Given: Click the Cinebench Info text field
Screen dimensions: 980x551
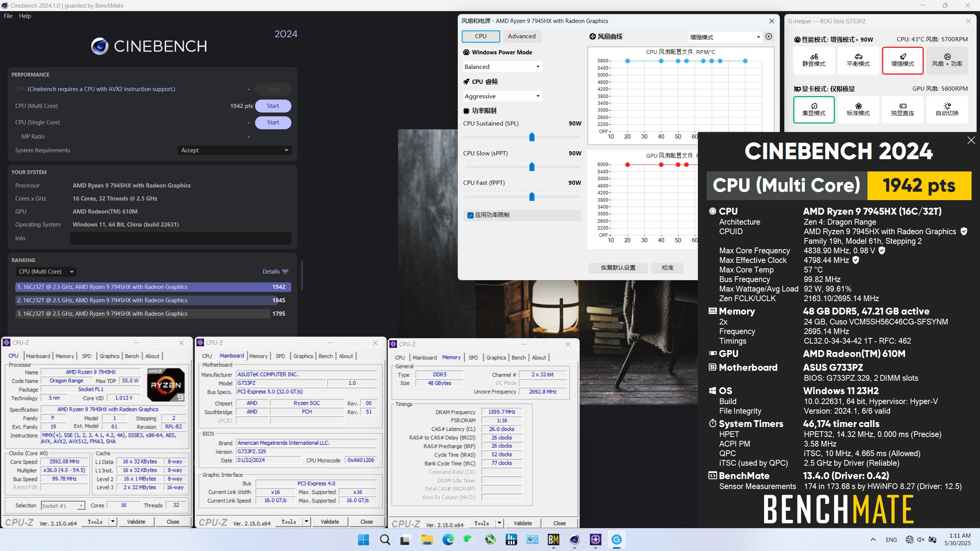Looking at the screenshot, I should 180,238.
